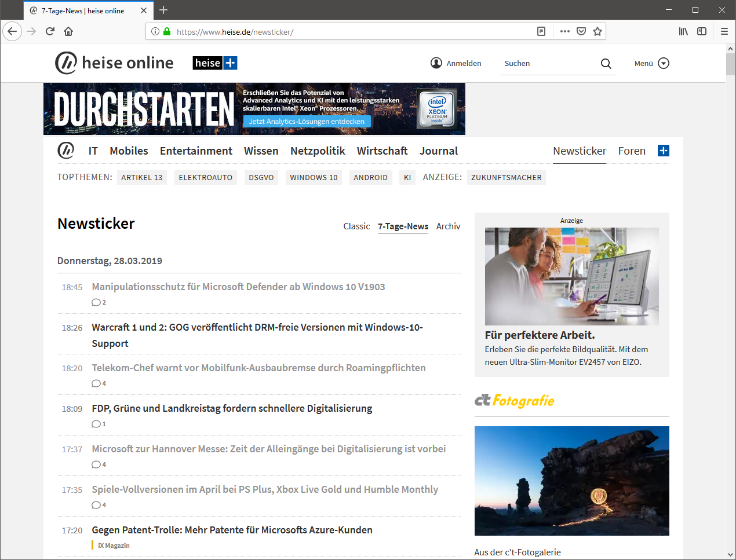Go to the browser home page
Viewport: 736px width, 560px height.
pos(68,31)
